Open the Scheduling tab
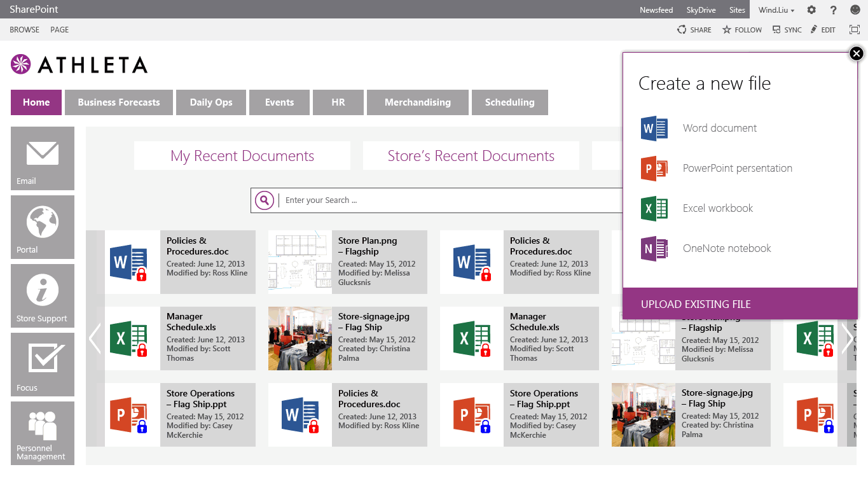Screen dimensions: 868x488 (x=510, y=102)
